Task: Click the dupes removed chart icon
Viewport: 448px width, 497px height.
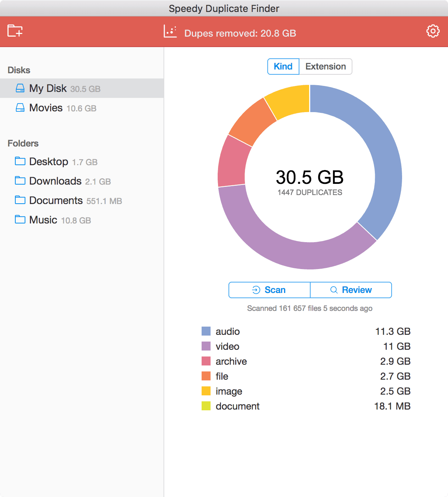Action: point(170,31)
